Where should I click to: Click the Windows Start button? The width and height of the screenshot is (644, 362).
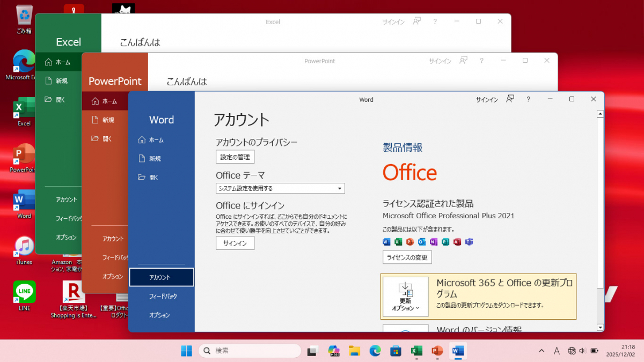(186, 351)
